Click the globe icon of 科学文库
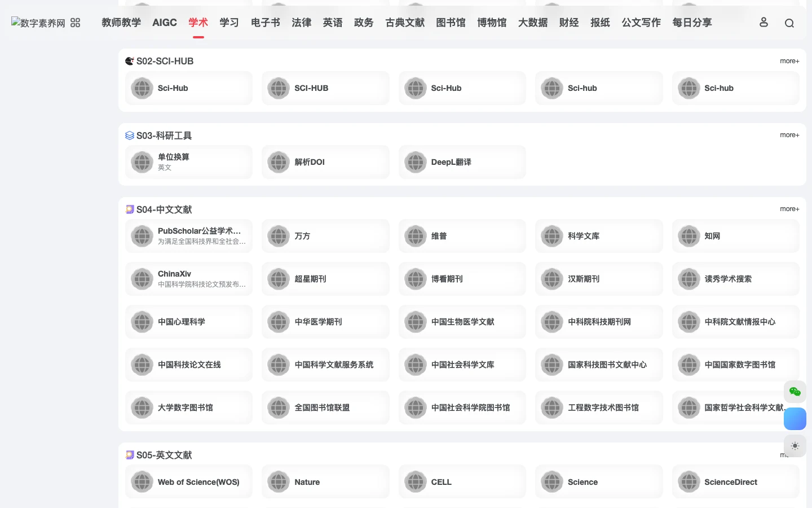This screenshot has width=812, height=508. 552,236
